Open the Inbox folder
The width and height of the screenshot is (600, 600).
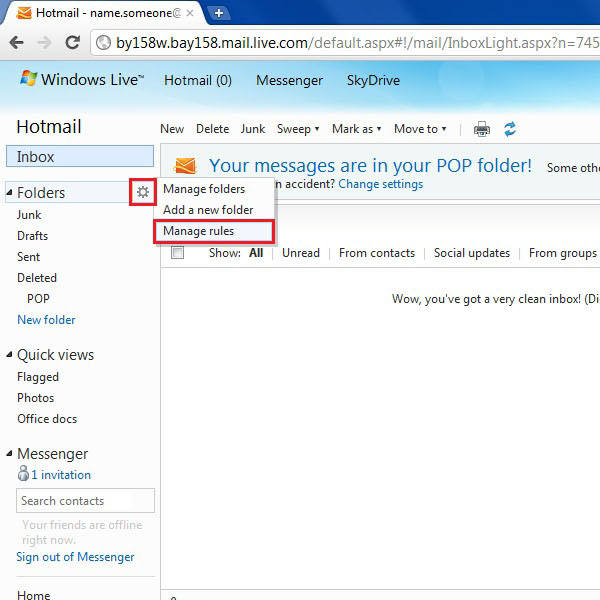click(80, 157)
